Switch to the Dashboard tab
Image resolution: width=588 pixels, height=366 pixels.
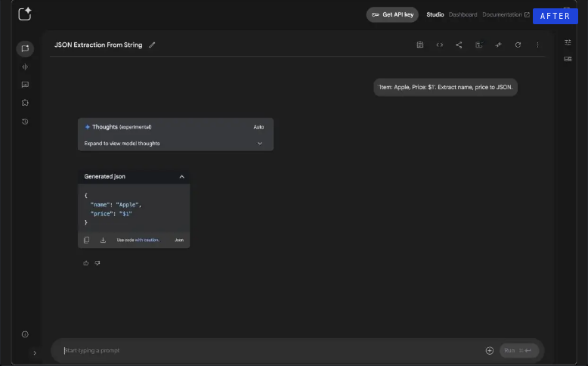(463, 14)
